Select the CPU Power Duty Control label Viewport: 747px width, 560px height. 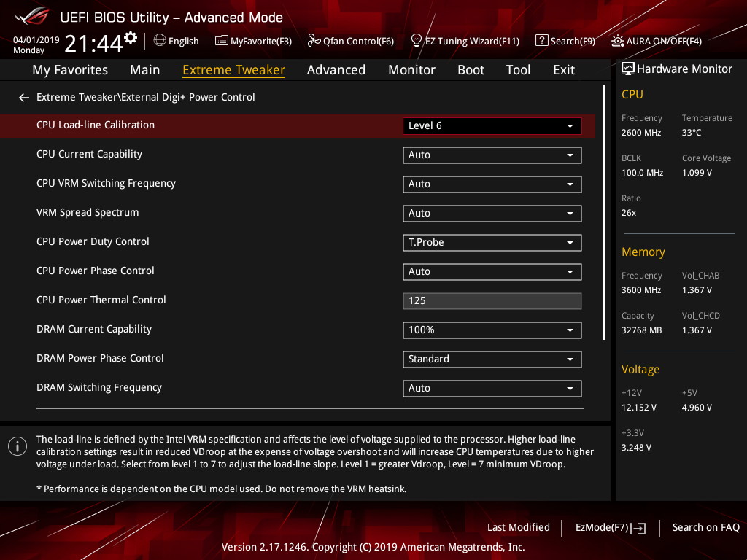pyautogui.click(x=93, y=241)
